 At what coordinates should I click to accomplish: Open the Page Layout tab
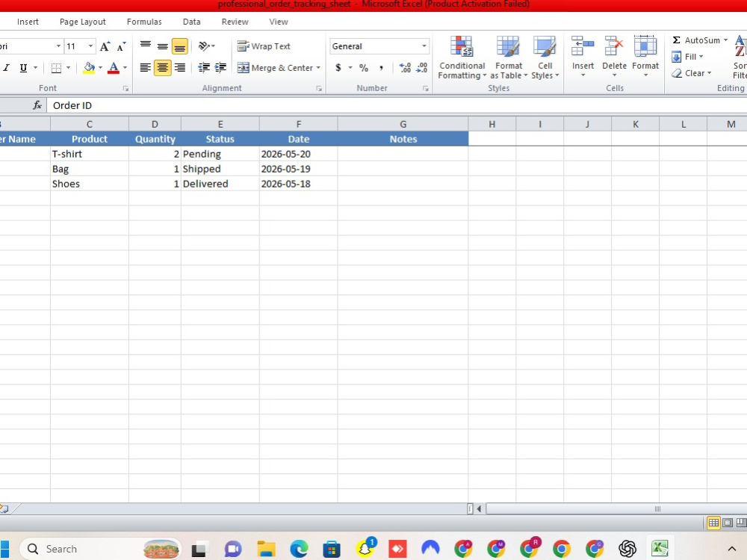click(x=82, y=22)
